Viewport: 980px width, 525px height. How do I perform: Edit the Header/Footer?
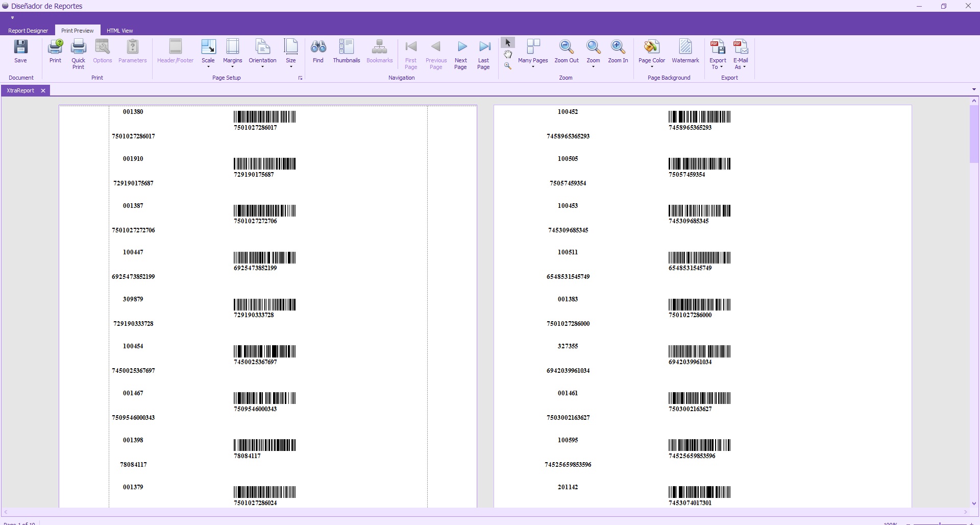176,51
